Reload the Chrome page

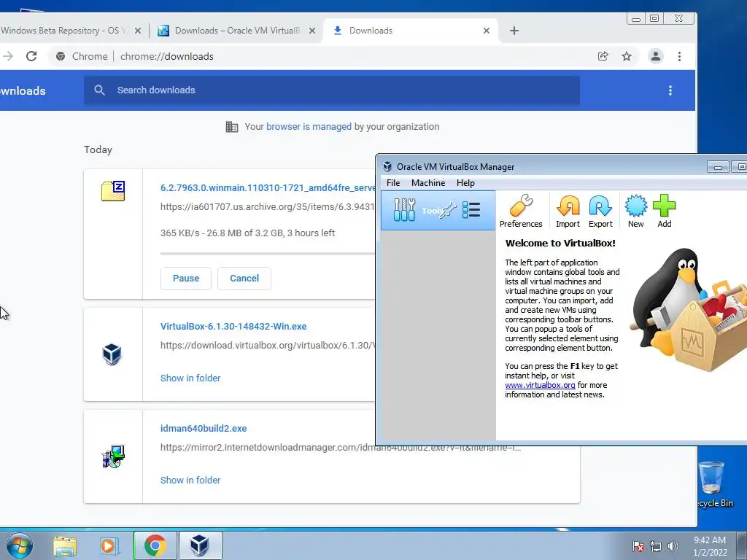[31, 56]
